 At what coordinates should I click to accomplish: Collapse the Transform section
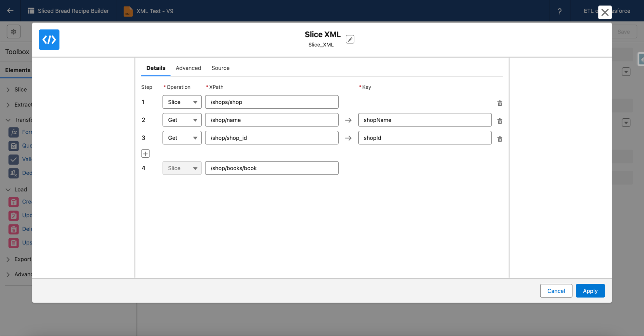click(x=8, y=120)
